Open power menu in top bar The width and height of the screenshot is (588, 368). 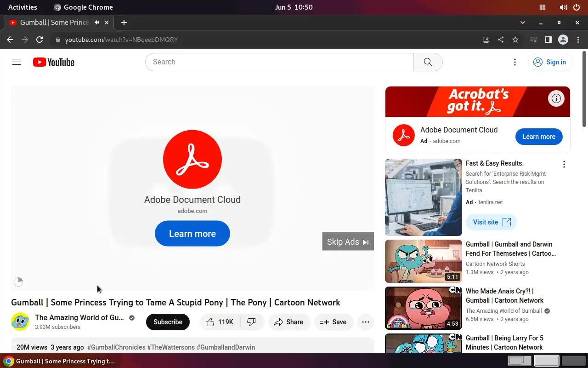point(576,7)
